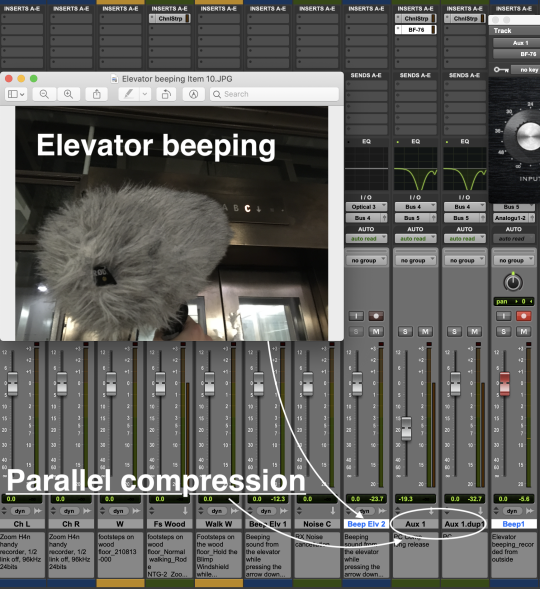Toggle input monitoring on Beep Elv 2
540x589 pixels.
(x=356, y=316)
